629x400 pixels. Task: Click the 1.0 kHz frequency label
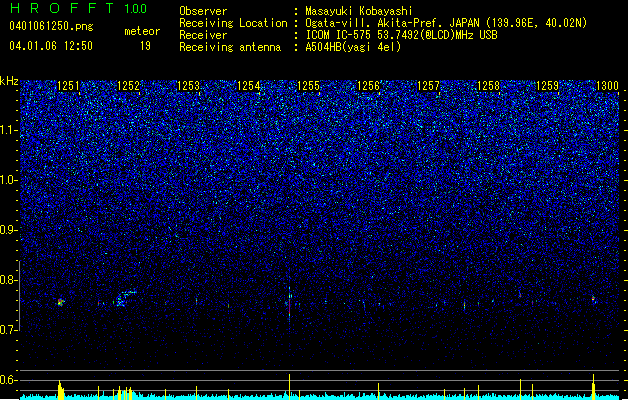click(8, 180)
